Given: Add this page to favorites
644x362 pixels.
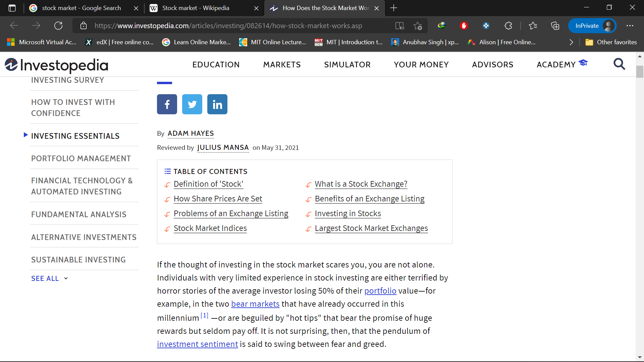Looking at the screenshot, I should tap(418, 26).
